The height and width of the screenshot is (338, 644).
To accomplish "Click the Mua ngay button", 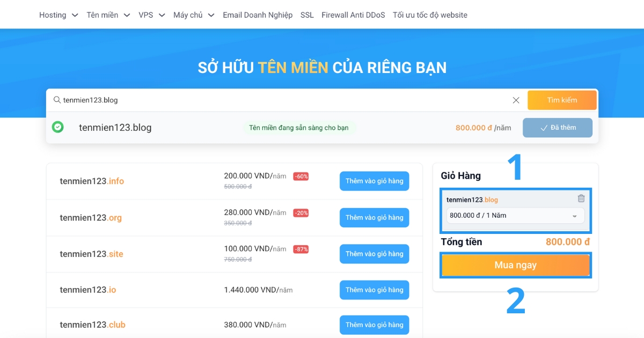I will [x=515, y=264].
